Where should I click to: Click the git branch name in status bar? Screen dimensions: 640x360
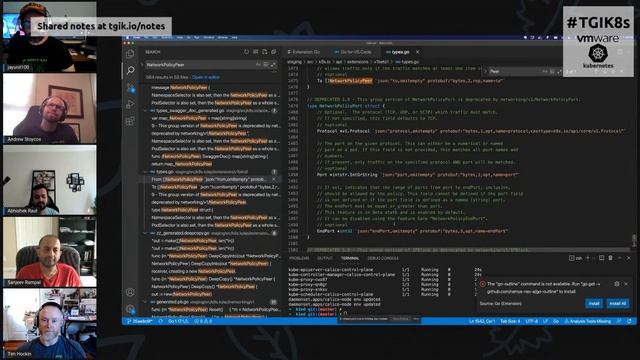pyautogui.click(x=140, y=321)
